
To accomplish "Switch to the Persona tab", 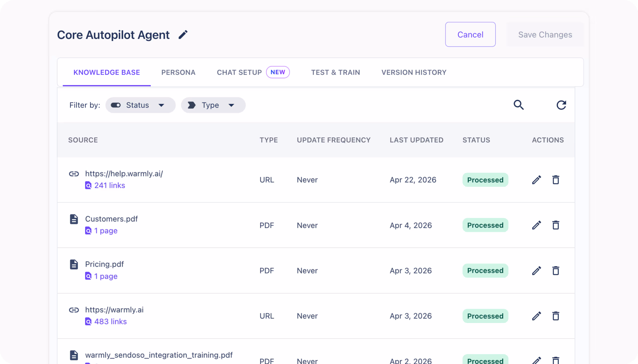I will [178, 72].
